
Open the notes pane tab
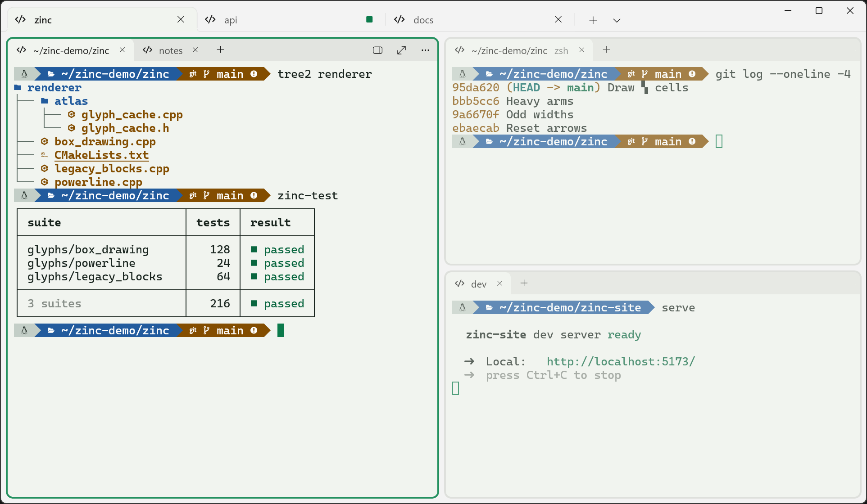click(170, 50)
